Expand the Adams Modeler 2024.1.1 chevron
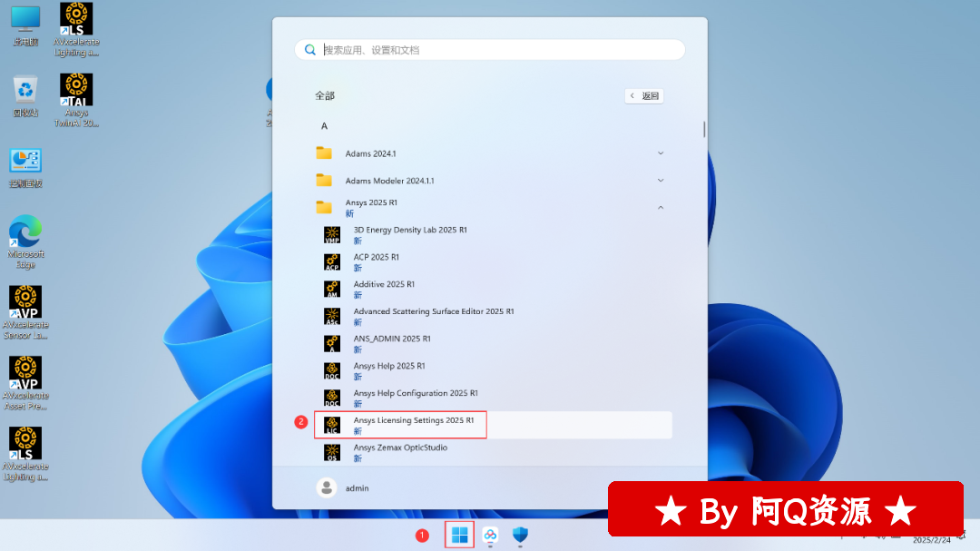Image resolution: width=980 pixels, height=551 pixels. [661, 180]
